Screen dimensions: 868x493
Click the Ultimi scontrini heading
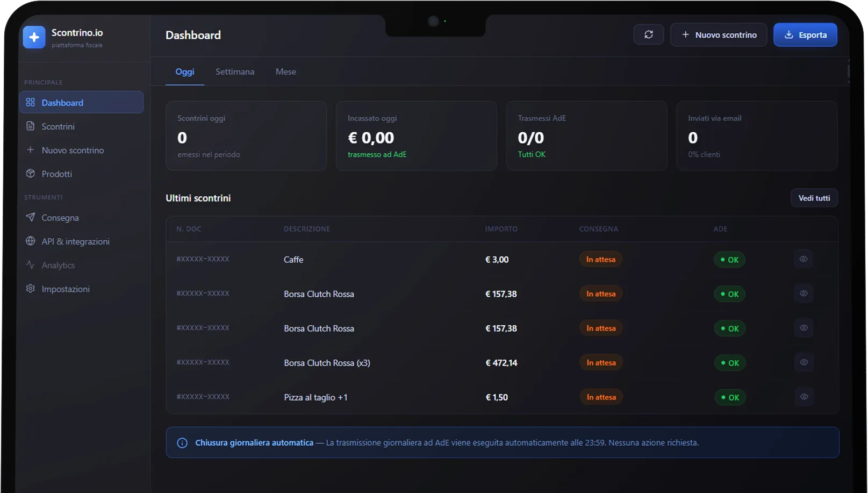click(198, 198)
